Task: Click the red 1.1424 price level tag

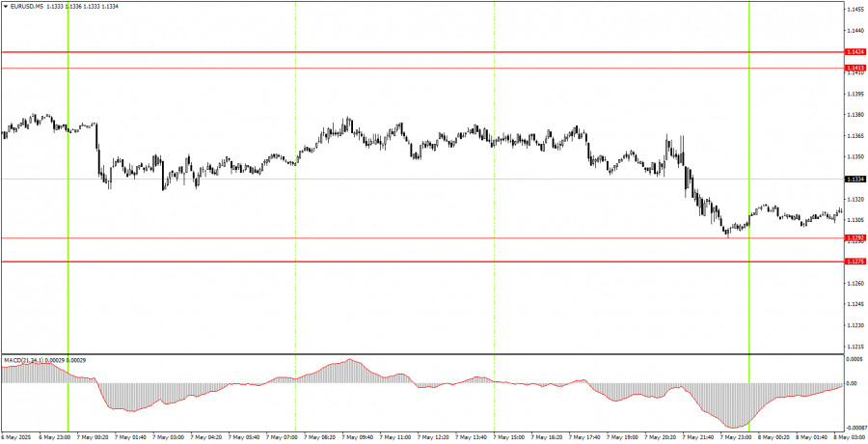Action: [855, 51]
